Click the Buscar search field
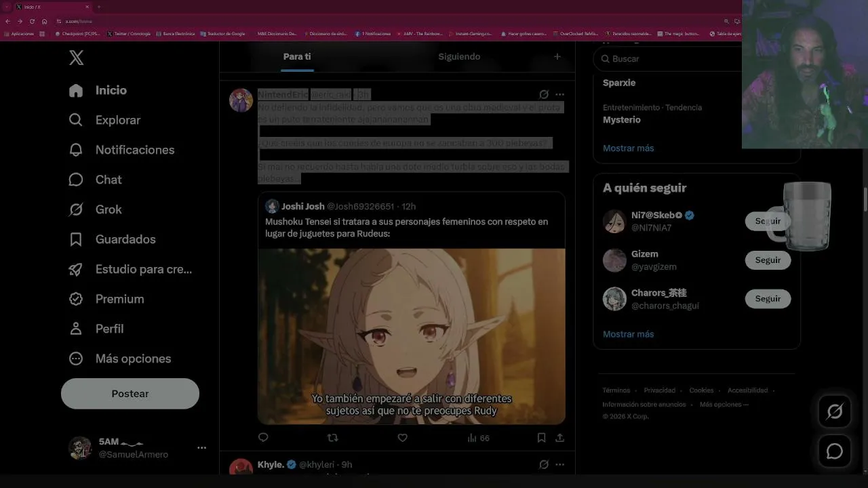The image size is (868, 488). click(x=668, y=59)
